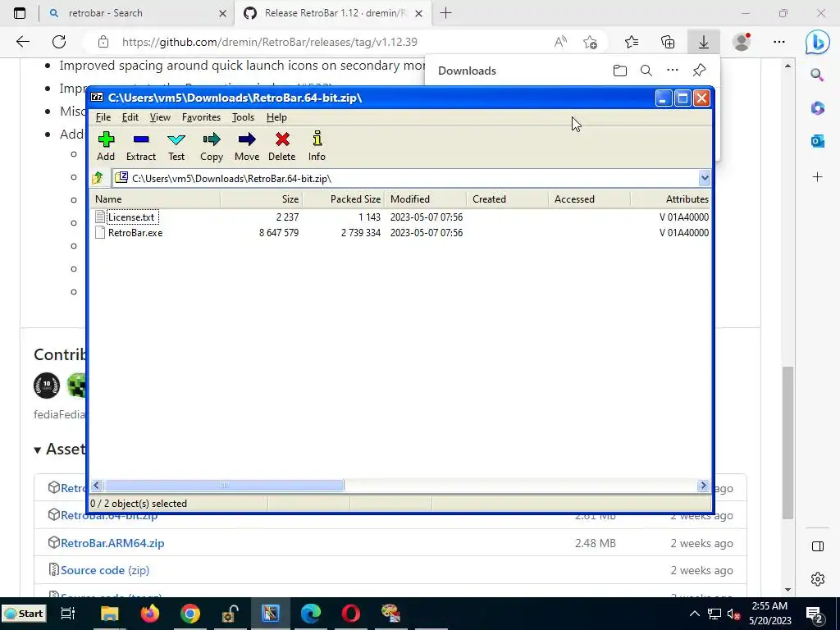Sort by the Created column header
Screen dimensions: 840x630
tap(508, 199)
